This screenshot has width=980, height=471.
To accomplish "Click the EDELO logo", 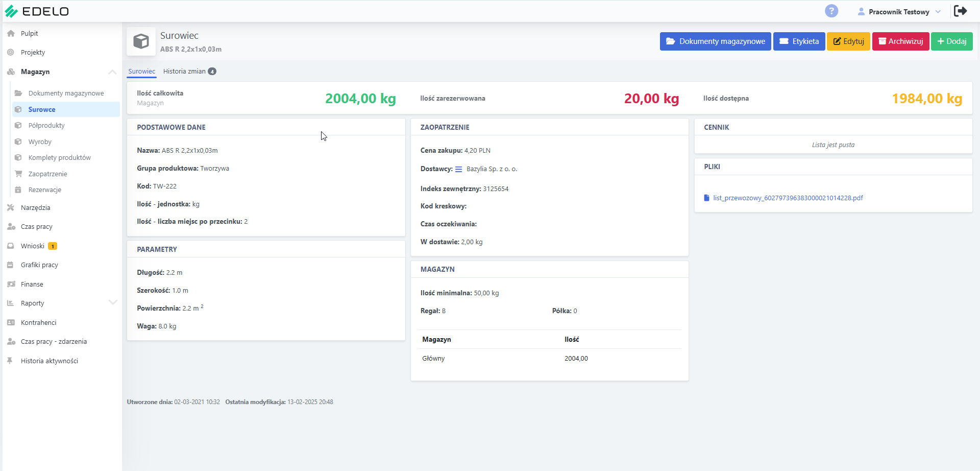I will coord(37,11).
